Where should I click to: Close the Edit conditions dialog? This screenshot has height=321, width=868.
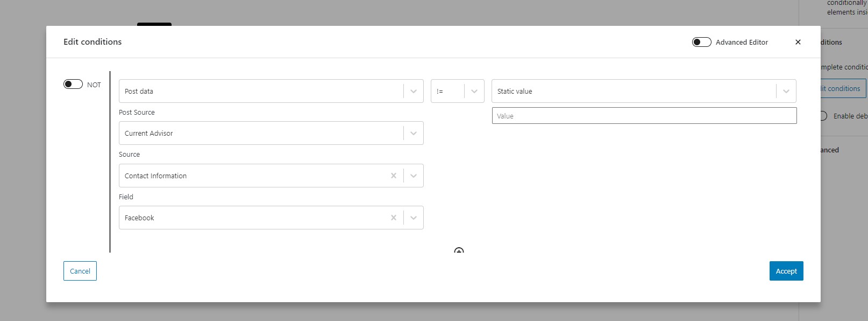[798, 42]
